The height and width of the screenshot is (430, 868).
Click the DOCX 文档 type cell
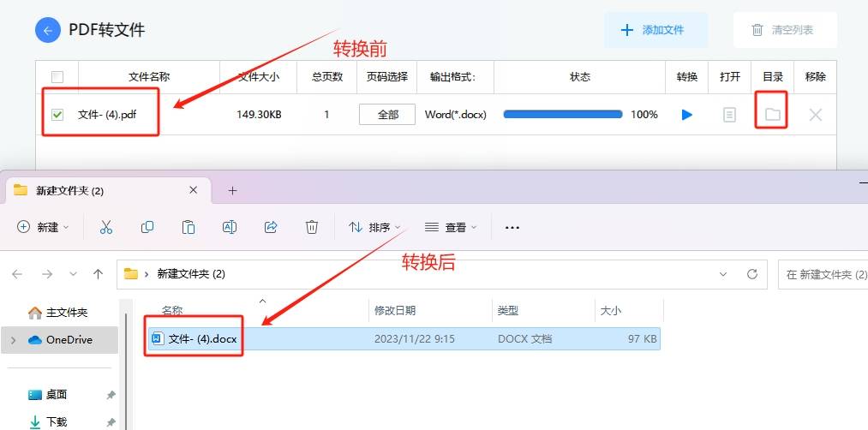524,338
